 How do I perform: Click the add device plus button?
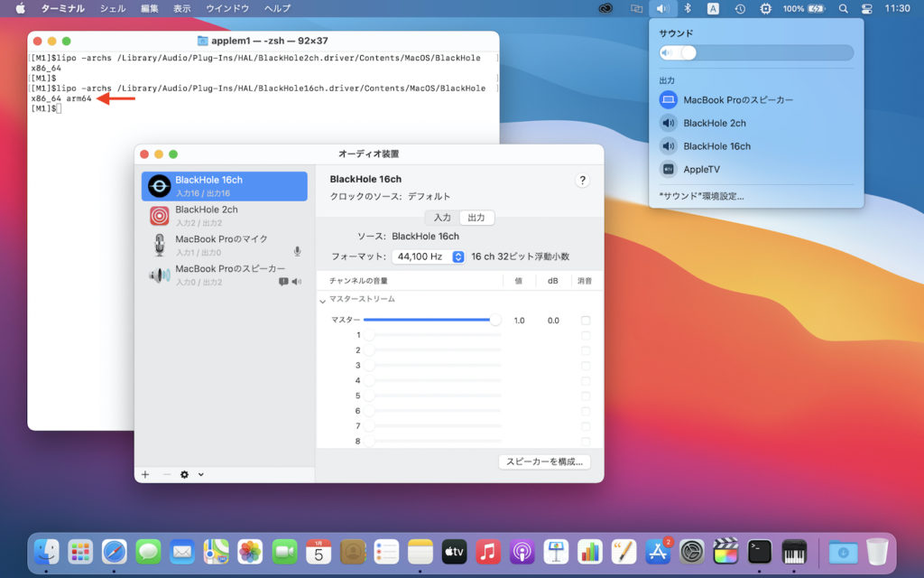(145, 474)
